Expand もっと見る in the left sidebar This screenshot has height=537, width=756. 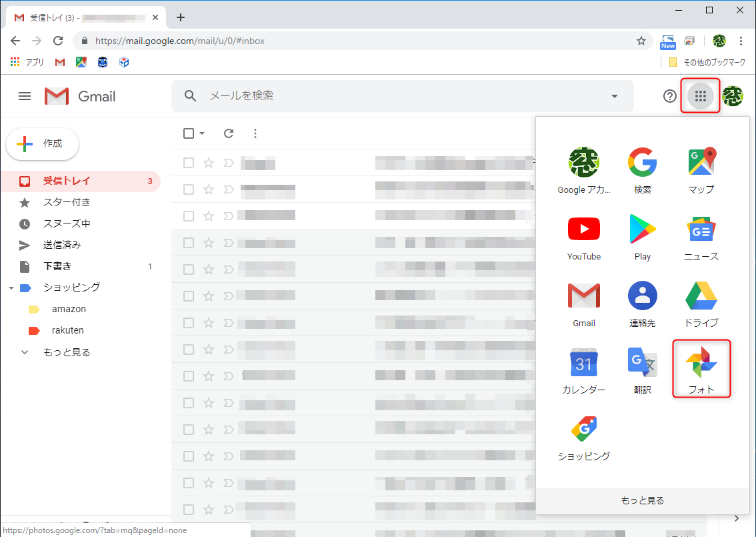click(x=65, y=352)
